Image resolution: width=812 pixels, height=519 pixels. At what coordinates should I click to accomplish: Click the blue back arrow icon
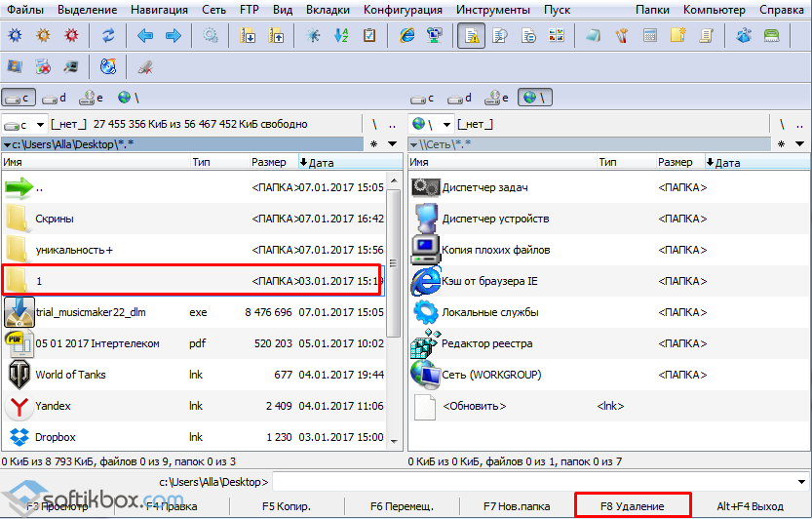click(145, 36)
